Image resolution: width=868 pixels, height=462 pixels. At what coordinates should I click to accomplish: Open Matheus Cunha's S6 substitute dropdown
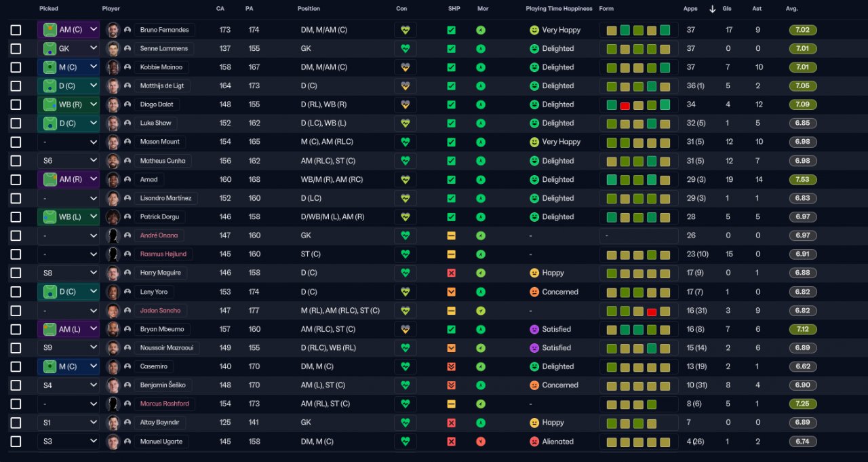click(x=68, y=161)
